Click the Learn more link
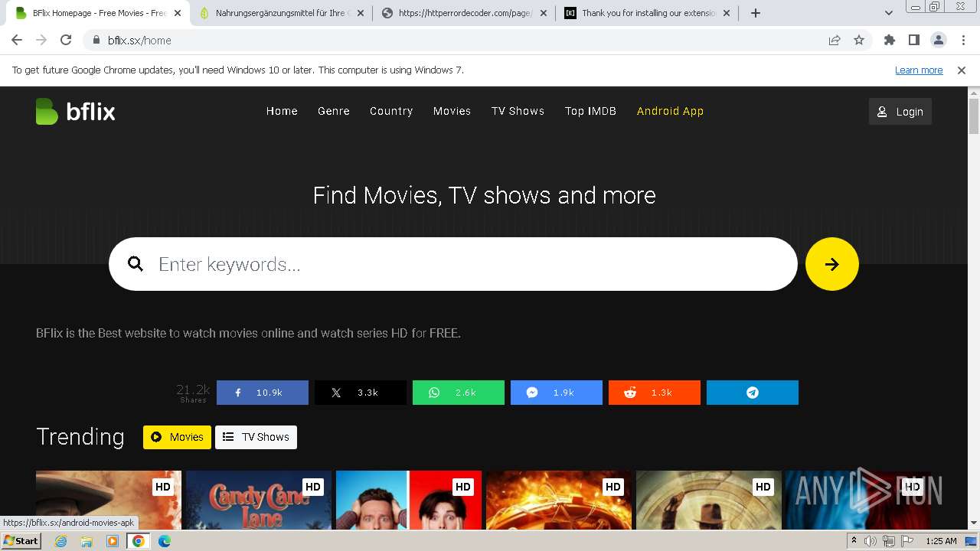This screenshot has height=551, width=980. 919,70
